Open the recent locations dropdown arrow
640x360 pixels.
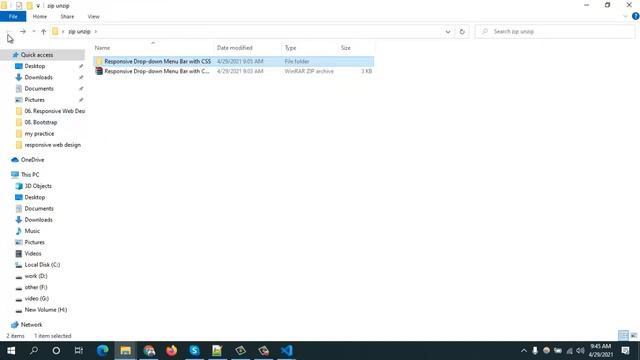[34, 31]
